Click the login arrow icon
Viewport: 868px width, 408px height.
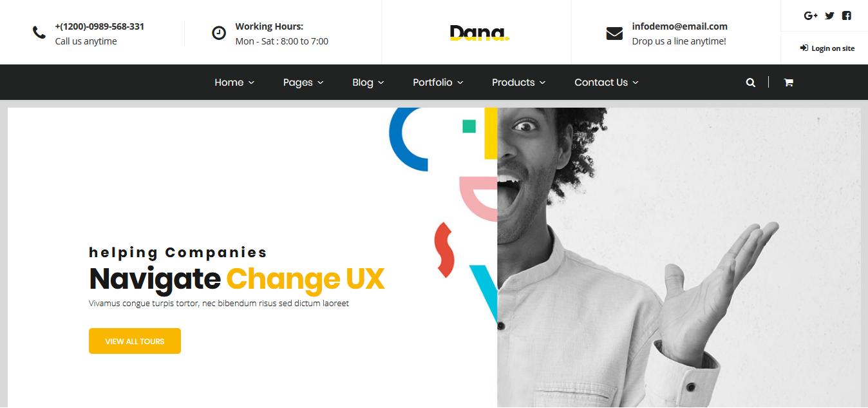804,48
